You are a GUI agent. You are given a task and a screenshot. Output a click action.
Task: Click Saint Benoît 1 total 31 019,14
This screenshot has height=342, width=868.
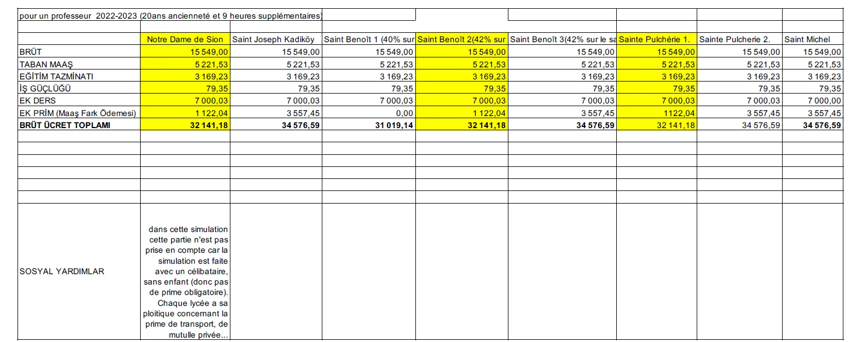click(x=369, y=125)
